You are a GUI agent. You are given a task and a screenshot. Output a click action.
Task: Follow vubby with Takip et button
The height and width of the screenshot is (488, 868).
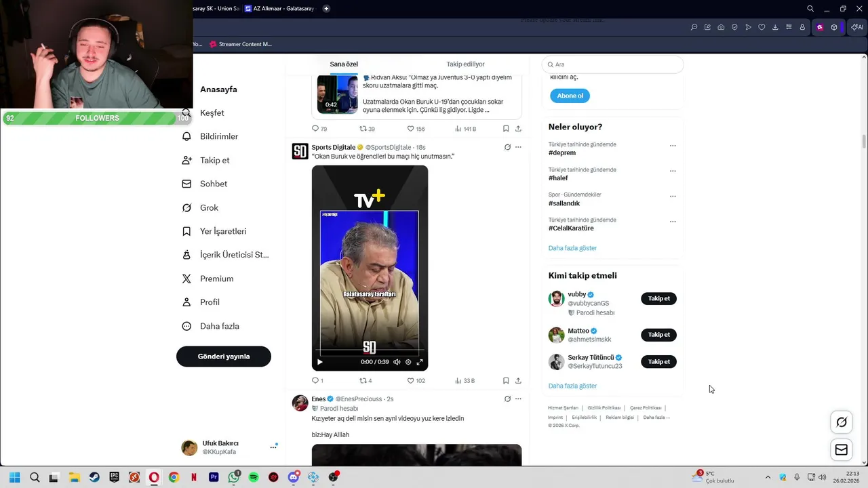click(x=658, y=298)
